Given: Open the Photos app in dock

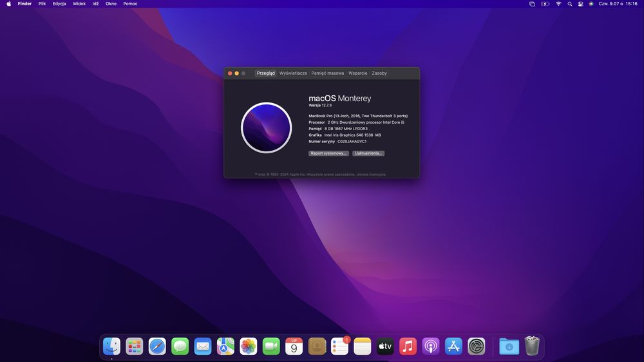Looking at the screenshot, I should 249,347.
